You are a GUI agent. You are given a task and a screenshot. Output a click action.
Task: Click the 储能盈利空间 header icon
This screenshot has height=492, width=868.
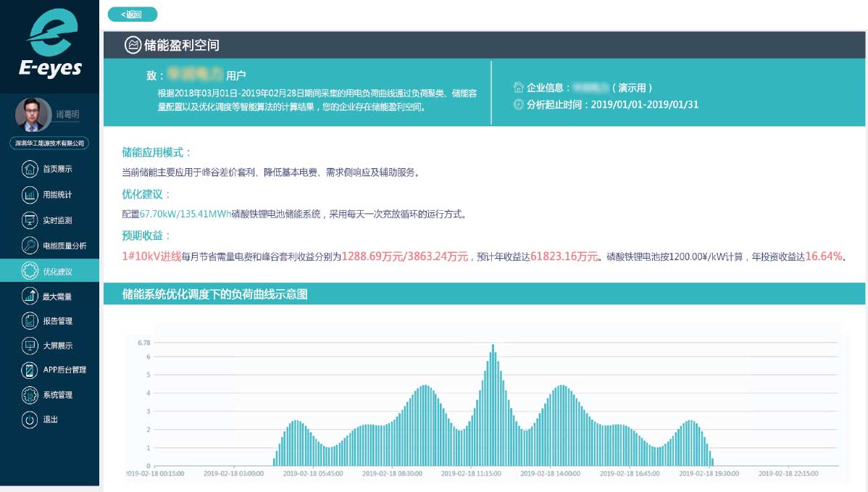point(133,46)
